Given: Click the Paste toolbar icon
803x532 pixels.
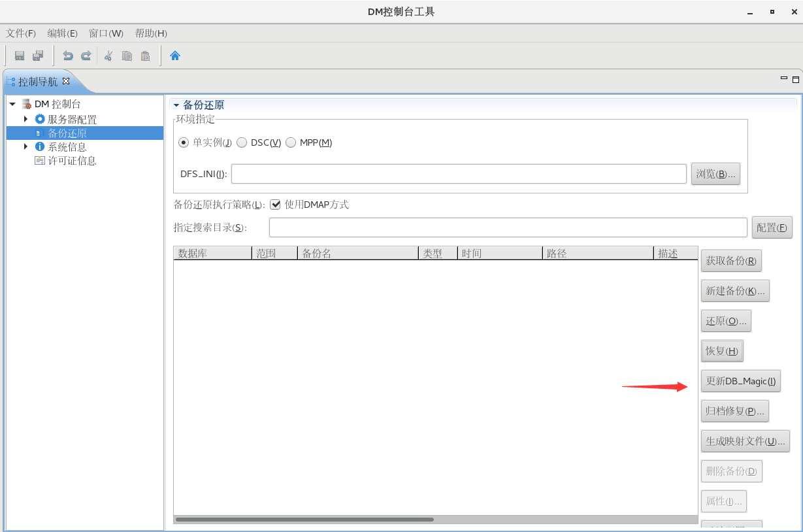Looking at the screenshot, I should tap(145, 56).
